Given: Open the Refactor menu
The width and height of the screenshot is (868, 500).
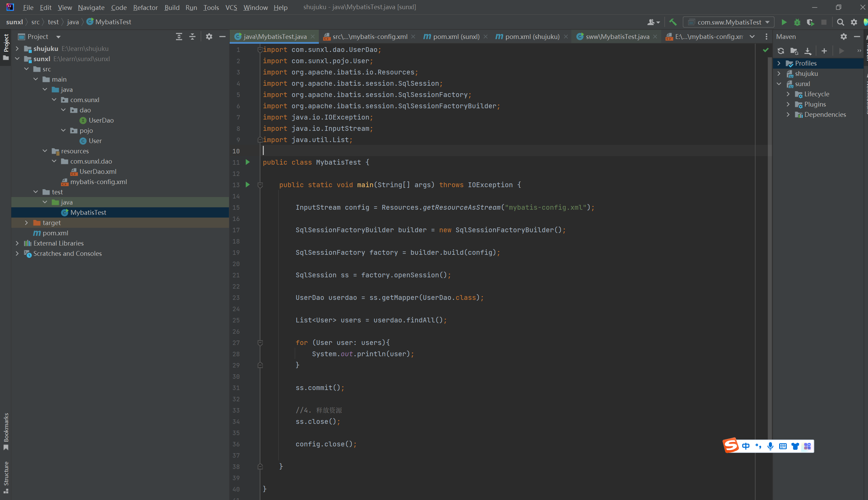Looking at the screenshot, I should (145, 7).
